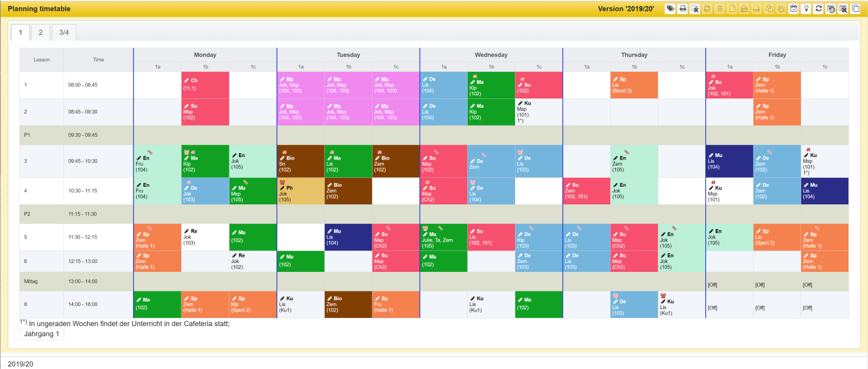Click the tags icon in toolbar
The width and height of the screenshot is (868, 369).
[x=670, y=9]
